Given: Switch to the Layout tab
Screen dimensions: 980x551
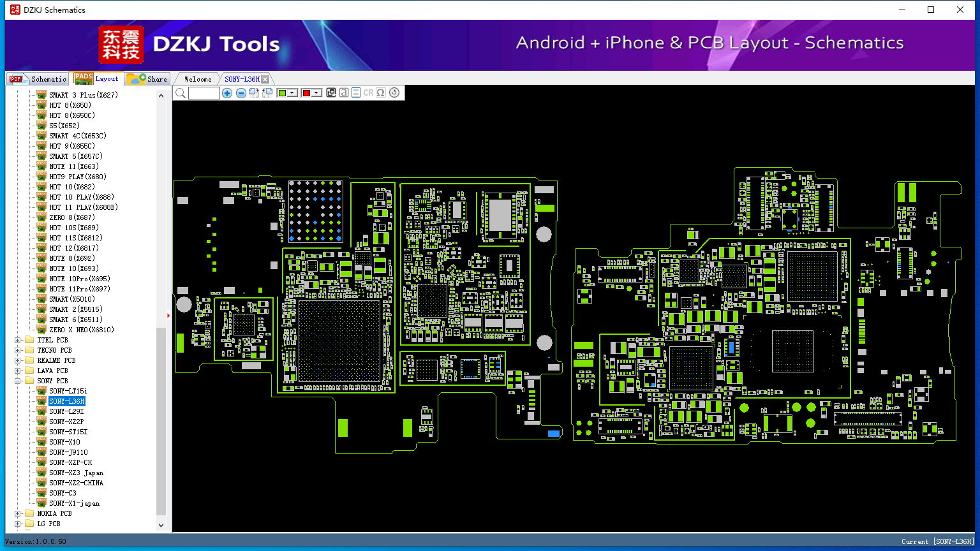Looking at the screenshot, I should (96, 78).
